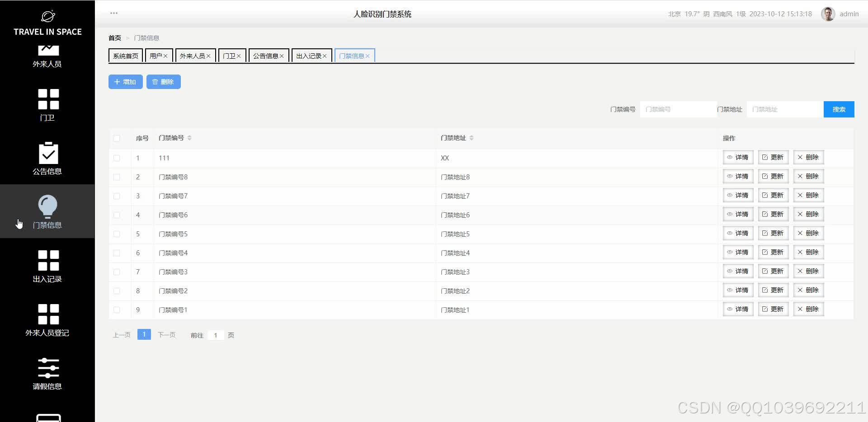Image resolution: width=868 pixels, height=422 pixels.
Task: Sort by 门禁编号 column arrows
Action: pos(189,138)
